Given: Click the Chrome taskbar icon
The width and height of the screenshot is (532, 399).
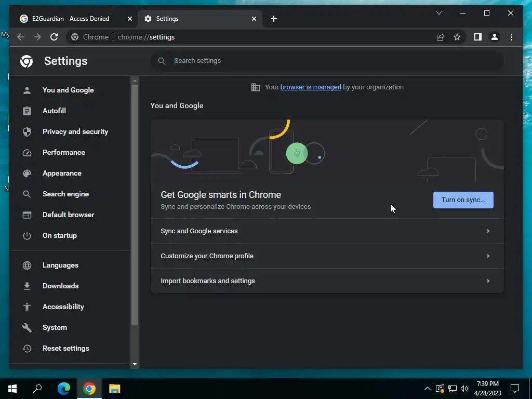Looking at the screenshot, I should coord(89,389).
